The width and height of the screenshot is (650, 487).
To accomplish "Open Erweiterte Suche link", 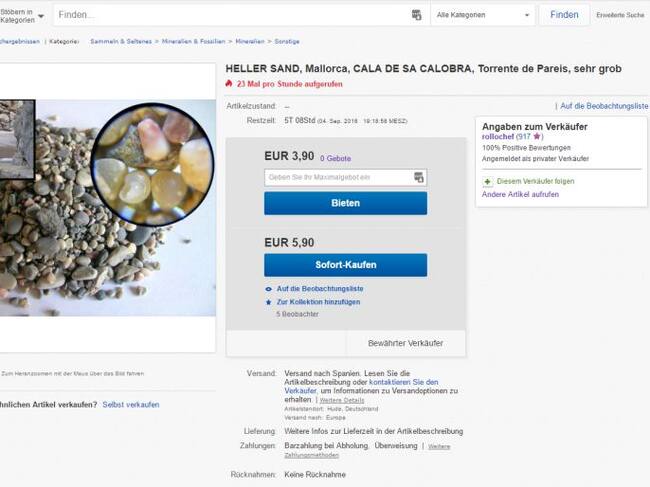I will click(621, 15).
